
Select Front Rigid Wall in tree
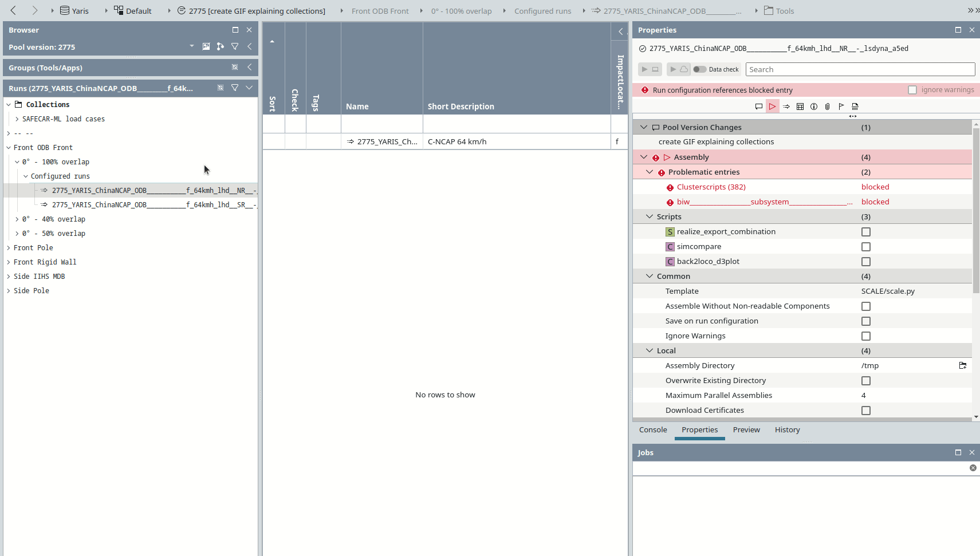pyautogui.click(x=45, y=262)
